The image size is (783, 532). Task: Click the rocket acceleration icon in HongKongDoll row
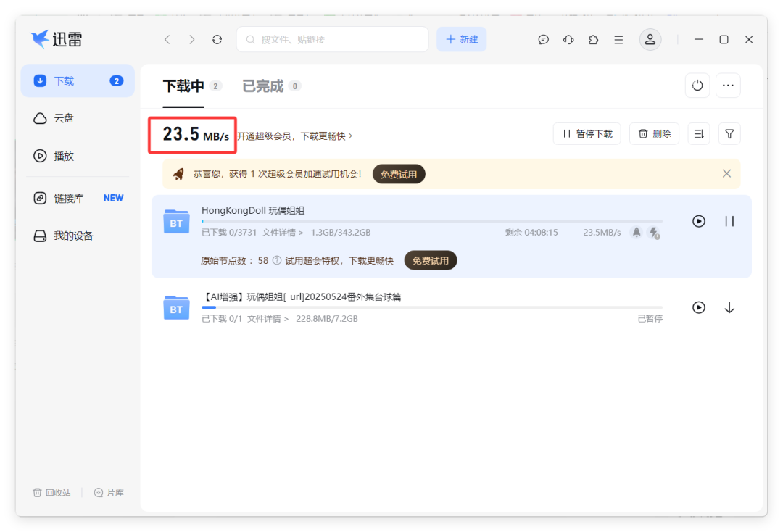(x=637, y=232)
